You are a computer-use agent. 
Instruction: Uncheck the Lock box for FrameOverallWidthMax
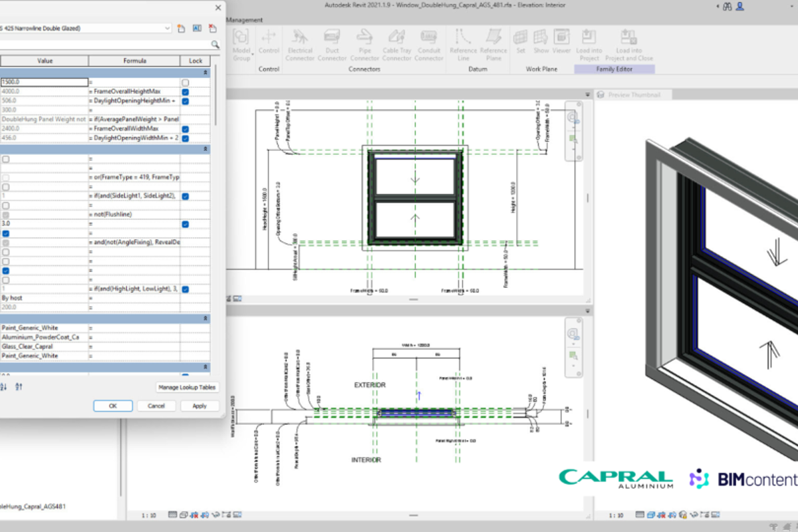click(186, 129)
